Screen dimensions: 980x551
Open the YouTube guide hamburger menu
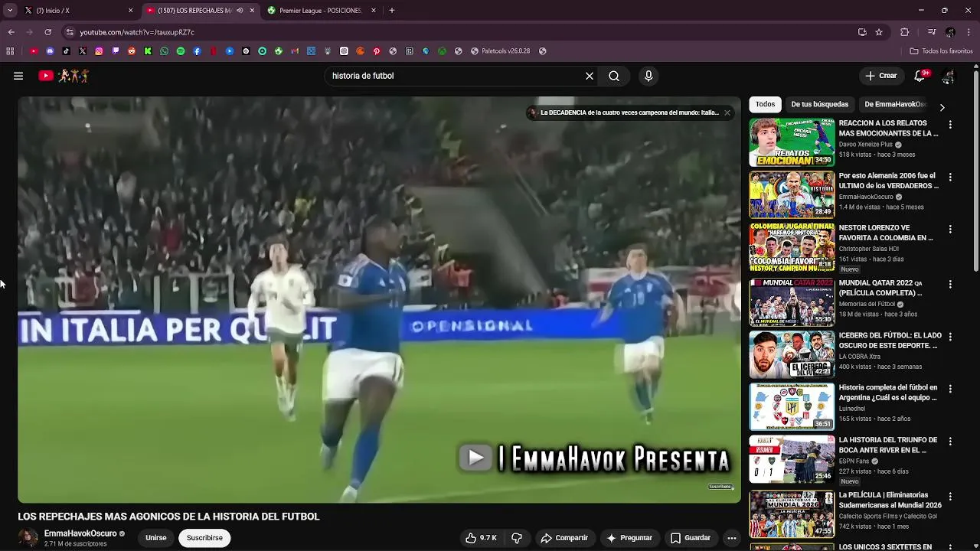18,76
